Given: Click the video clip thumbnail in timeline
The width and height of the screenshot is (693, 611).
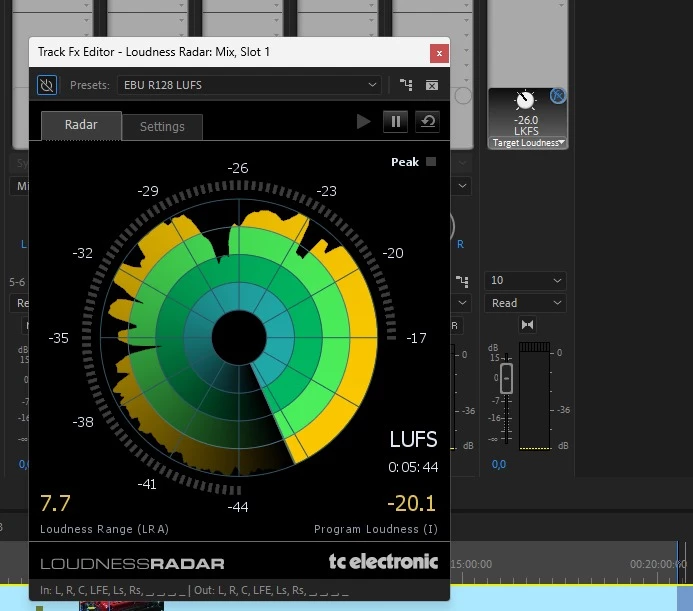Looking at the screenshot, I should [x=122, y=606].
